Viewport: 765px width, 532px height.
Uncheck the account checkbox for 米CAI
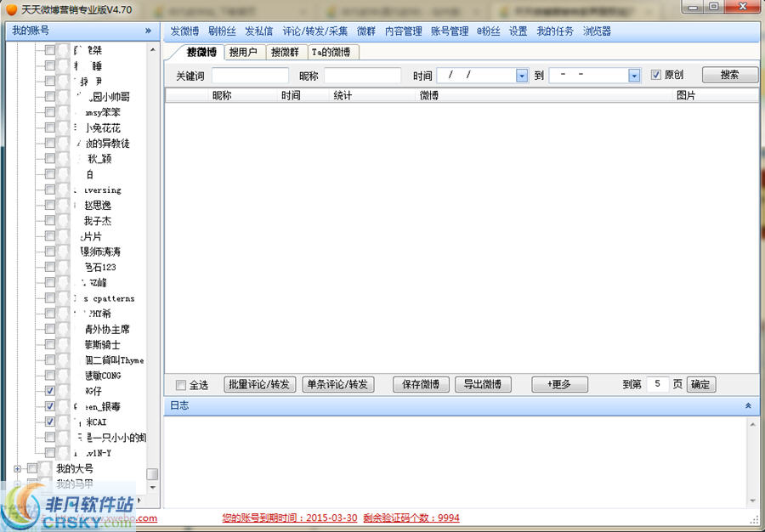coord(50,422)
